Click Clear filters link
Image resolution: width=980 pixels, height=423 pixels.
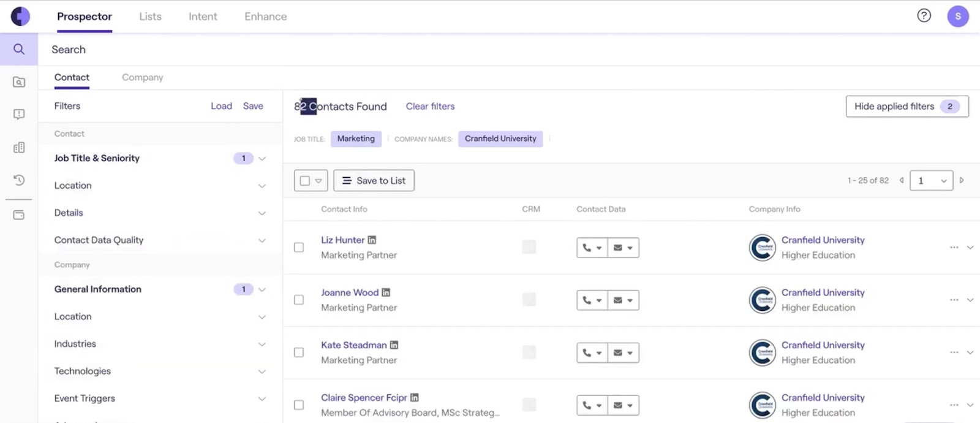430,106
